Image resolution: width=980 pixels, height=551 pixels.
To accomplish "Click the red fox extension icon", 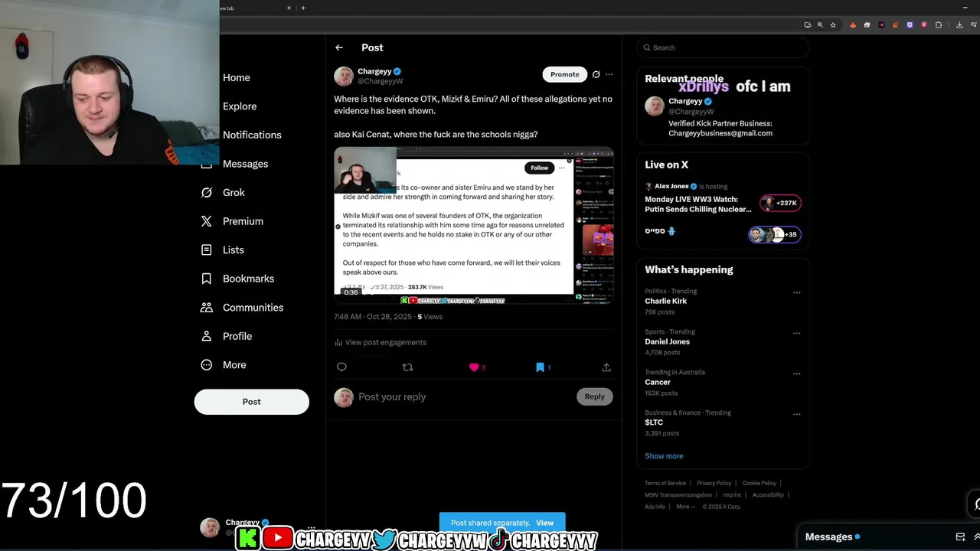I will coord(853,25).
